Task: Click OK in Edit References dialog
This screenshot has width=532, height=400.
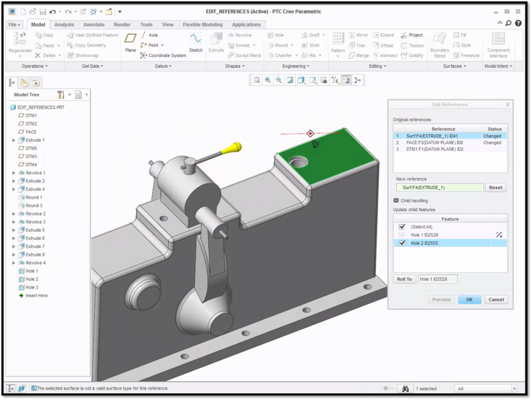Action: coord(469,300)
